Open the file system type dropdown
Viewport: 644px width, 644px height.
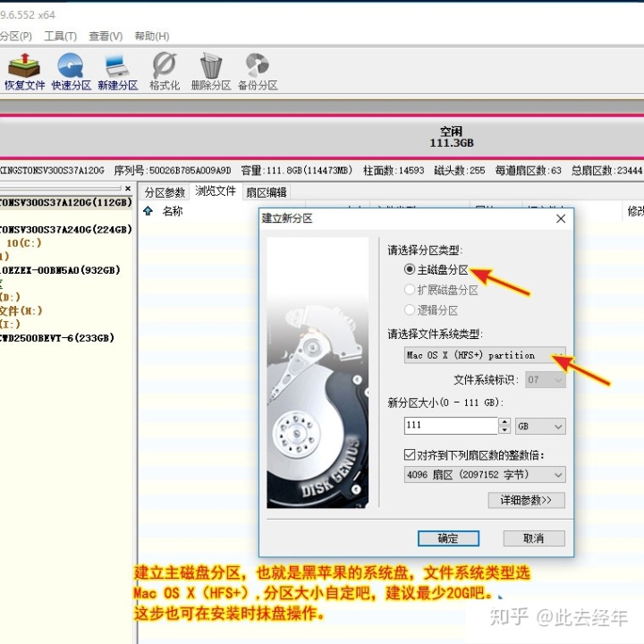485,355
